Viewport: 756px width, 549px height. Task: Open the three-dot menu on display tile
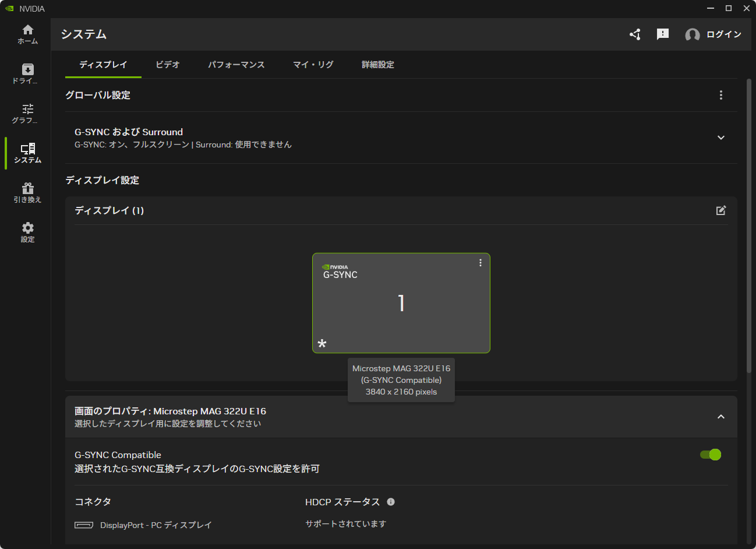pyautogui.click(x=481, y=263)
